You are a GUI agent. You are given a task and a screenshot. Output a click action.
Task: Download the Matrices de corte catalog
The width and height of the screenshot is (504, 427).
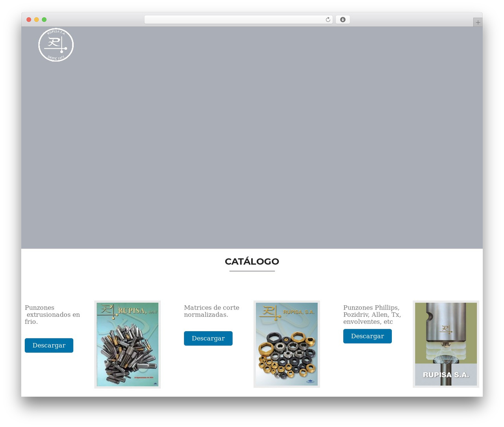point(208,338)
